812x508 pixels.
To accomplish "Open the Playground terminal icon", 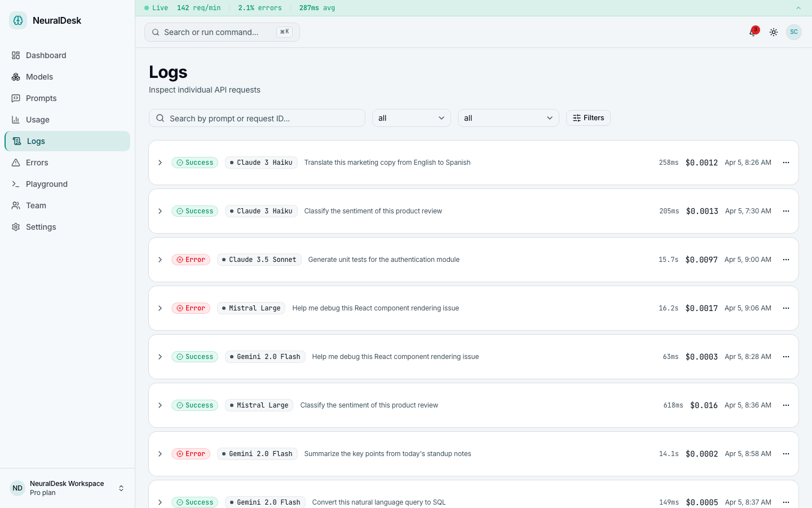I will point(16,184).
